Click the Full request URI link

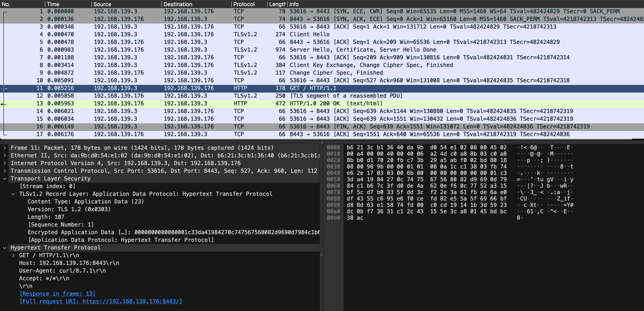pos(101,301)
